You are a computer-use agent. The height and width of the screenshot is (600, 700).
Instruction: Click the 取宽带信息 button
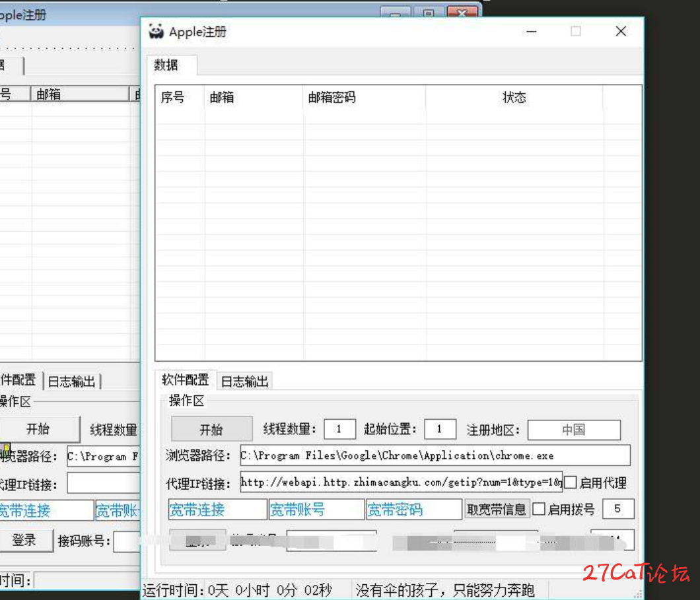tap(497, 509)
